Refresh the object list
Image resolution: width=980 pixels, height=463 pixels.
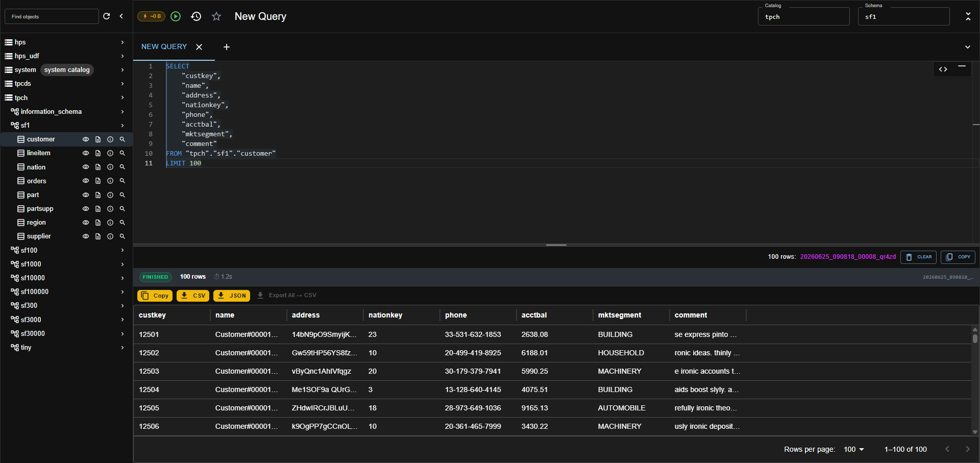pos(107,16)
